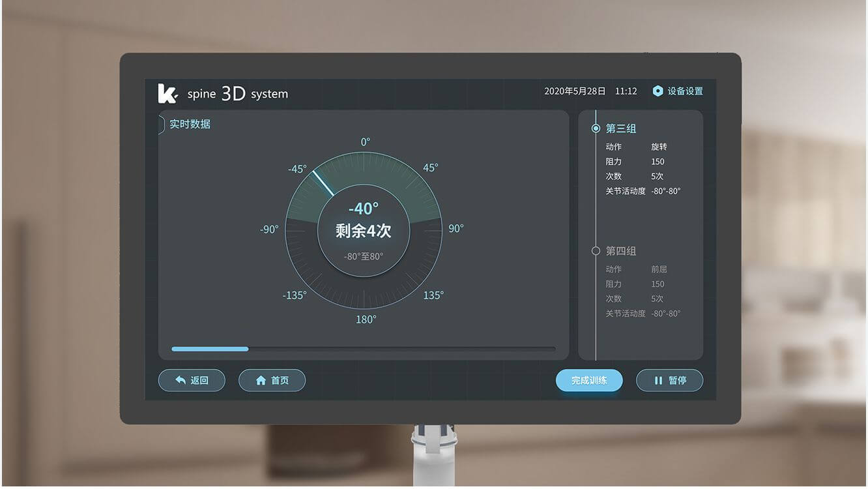The height and width of the screenshot is (489, 868).
Task: Click the 0° mark atop the dial
Action: pos(365,142)
